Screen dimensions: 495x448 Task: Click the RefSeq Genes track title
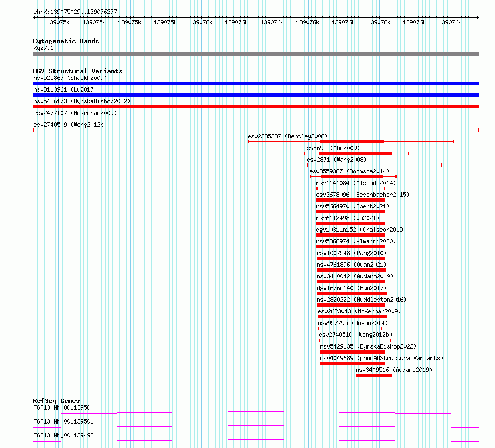click(56, 401)
